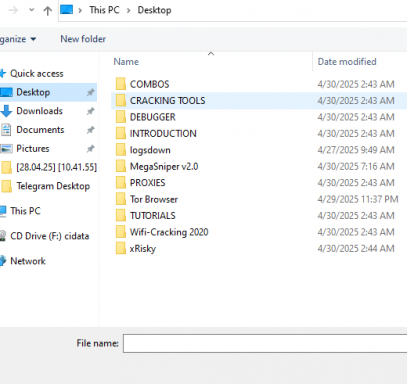The image size is (407, 384).
Task: Select the TUTORIALS folder
Action: tap(152, 216)
